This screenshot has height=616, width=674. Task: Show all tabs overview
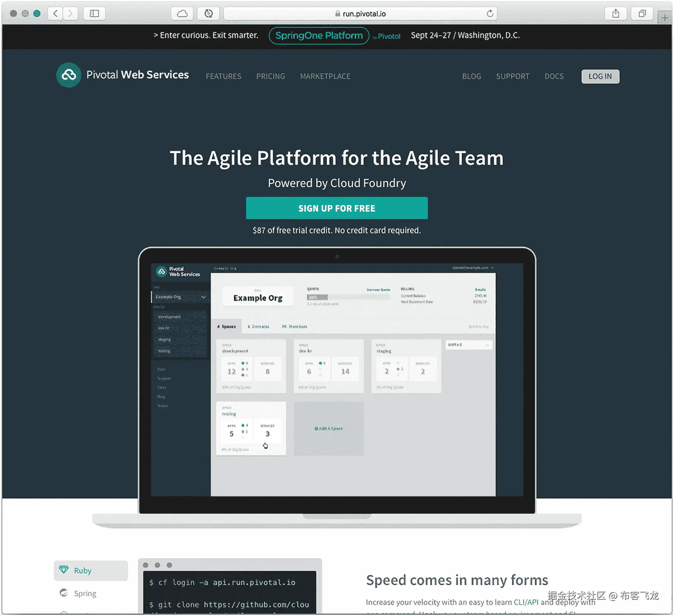[x=642, y=14]
